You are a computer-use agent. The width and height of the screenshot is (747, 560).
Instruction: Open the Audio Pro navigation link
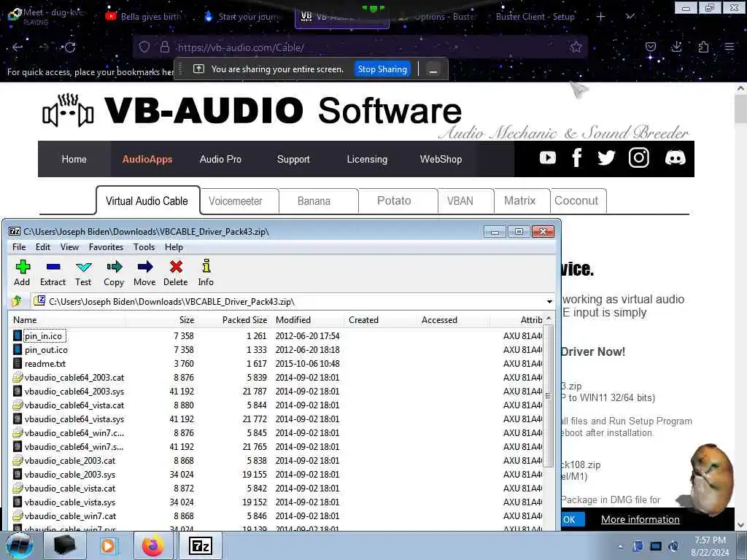point(220,159)
